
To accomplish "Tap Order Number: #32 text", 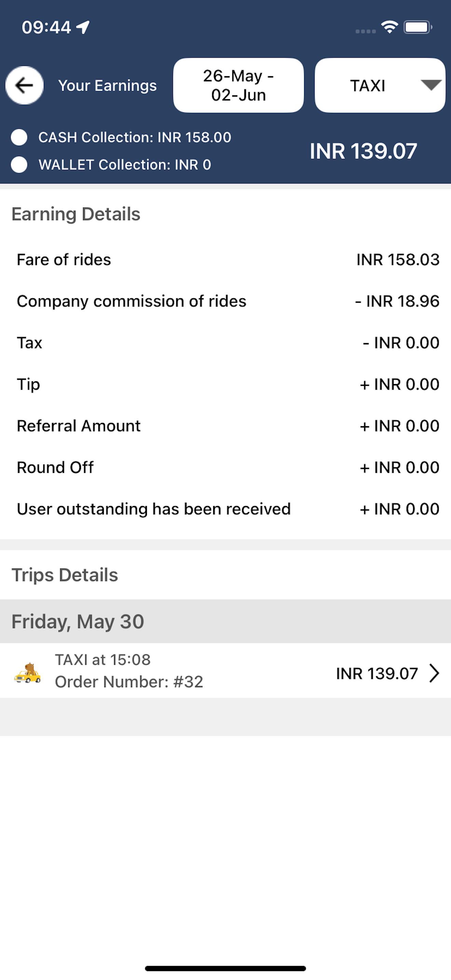I will [129, 682].
